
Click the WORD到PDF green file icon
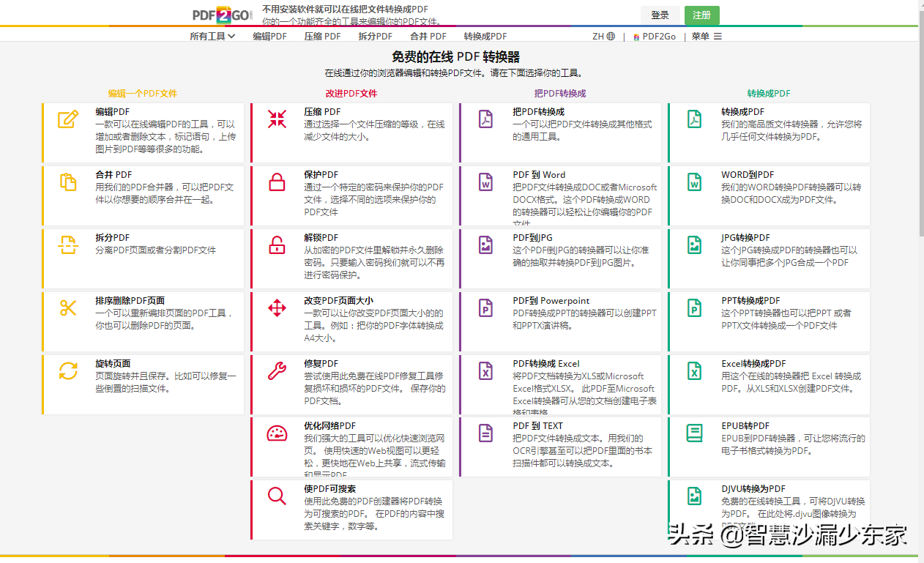[694, 182]
